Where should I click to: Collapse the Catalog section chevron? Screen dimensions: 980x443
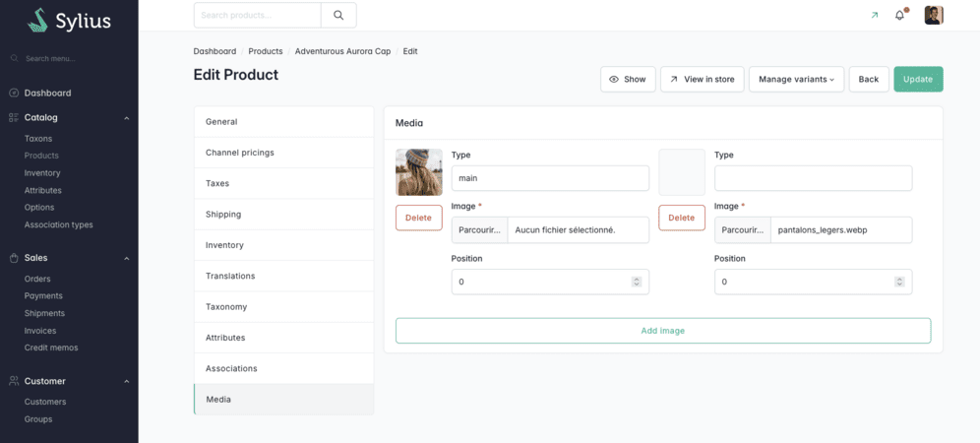coord(126,117)
